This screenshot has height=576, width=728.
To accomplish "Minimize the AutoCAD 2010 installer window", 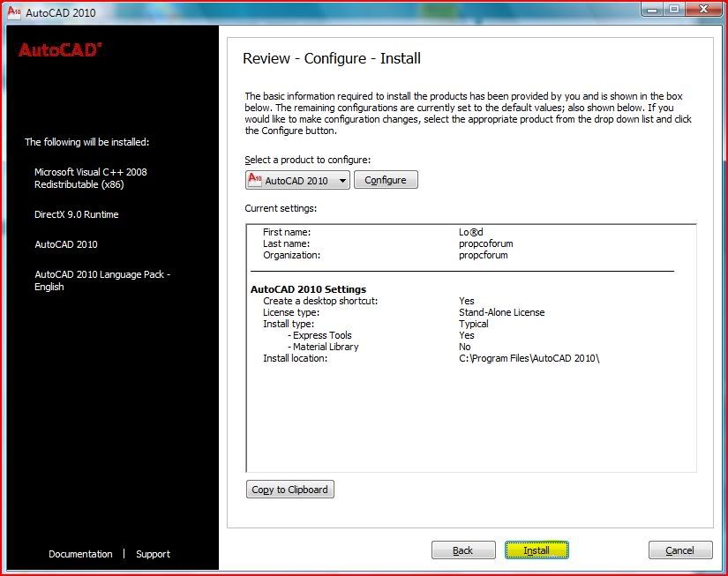I will click(652, 9).
